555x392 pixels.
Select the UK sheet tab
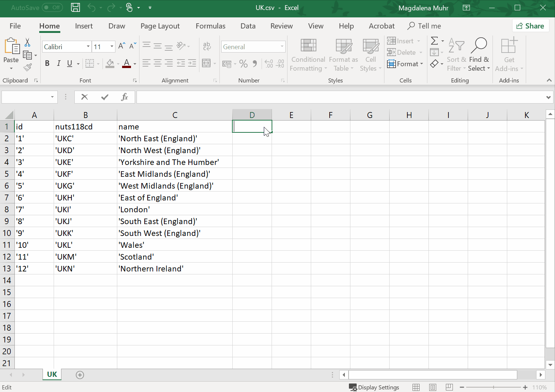52,374
